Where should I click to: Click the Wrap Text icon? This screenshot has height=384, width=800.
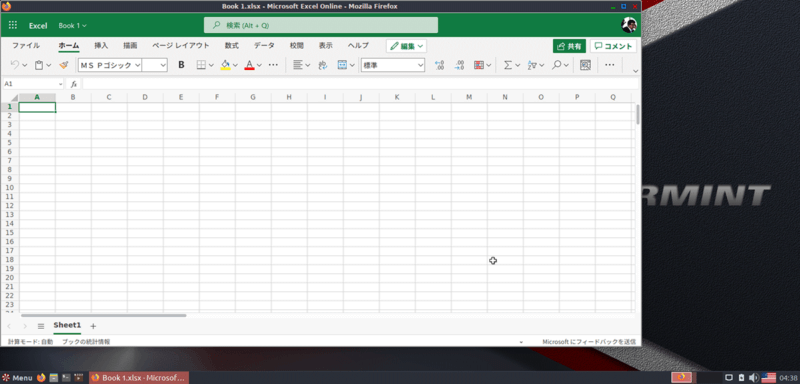coord(322,65)
